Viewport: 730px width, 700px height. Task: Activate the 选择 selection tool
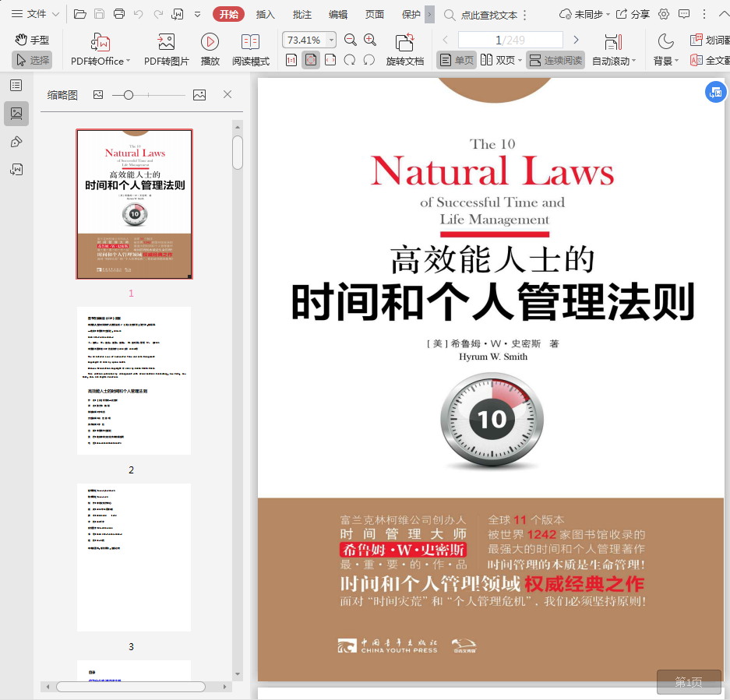[x=32, y=60]
